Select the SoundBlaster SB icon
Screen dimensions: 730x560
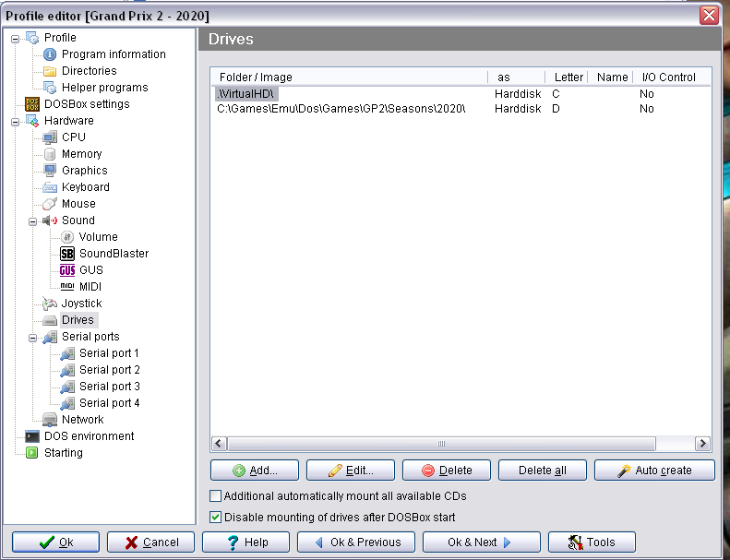tap(67, 254)
